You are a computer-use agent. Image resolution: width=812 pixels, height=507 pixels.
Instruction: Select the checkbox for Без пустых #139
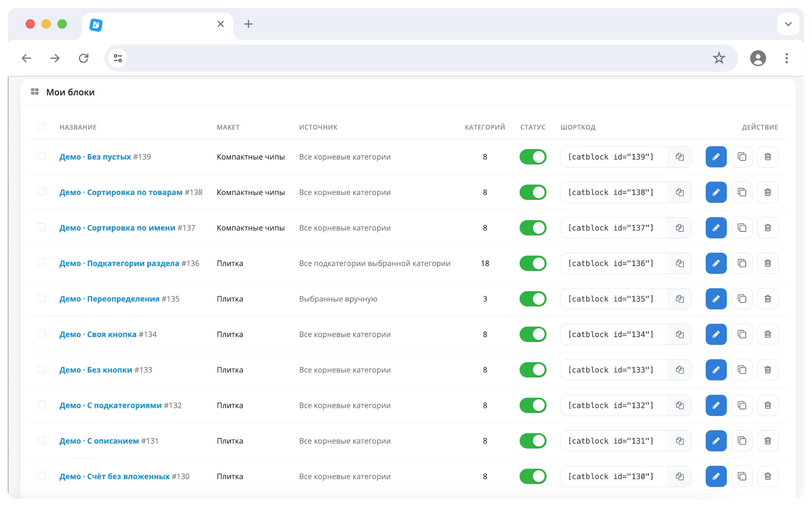pos(41,156)
